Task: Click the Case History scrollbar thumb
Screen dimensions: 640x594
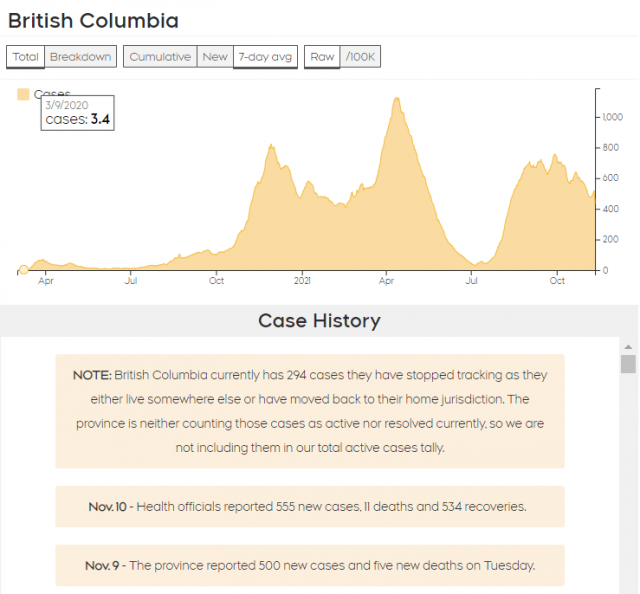Action: click(x=628, y=363)
